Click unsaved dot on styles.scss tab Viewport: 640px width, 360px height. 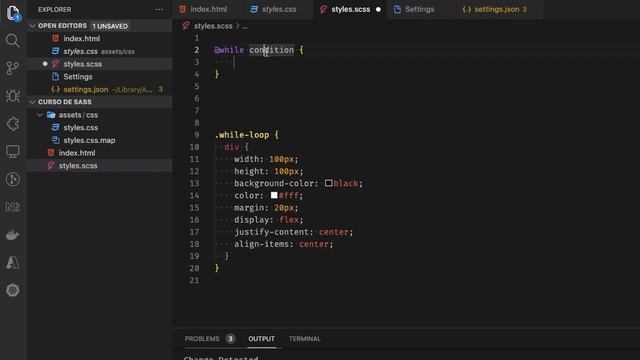tap(378, 9)
